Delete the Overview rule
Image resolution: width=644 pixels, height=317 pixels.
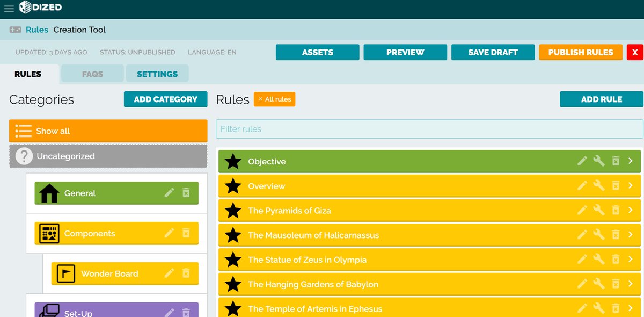pos(616,185)
